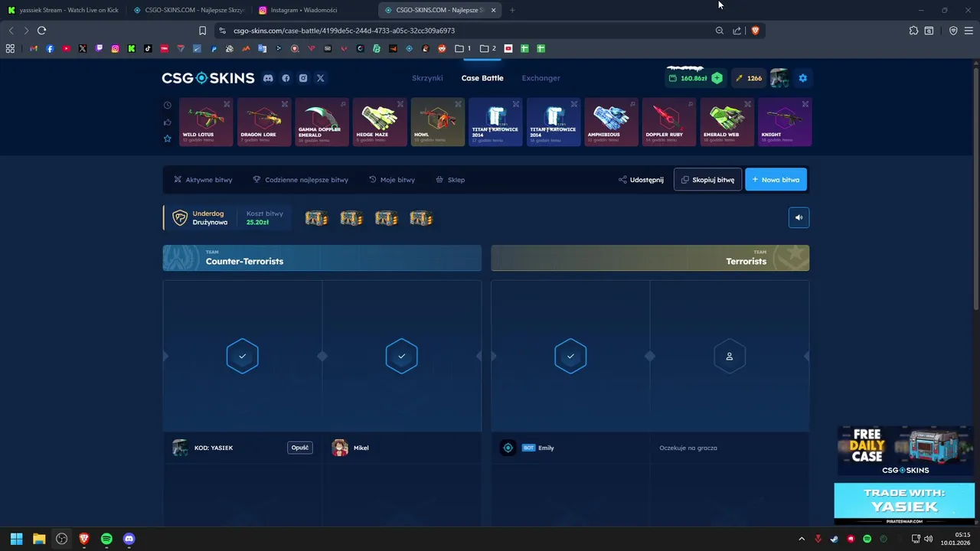Click the 1266 coins balance
The width and height of the screenshot is (980, 551).
(x=749, y=78)
